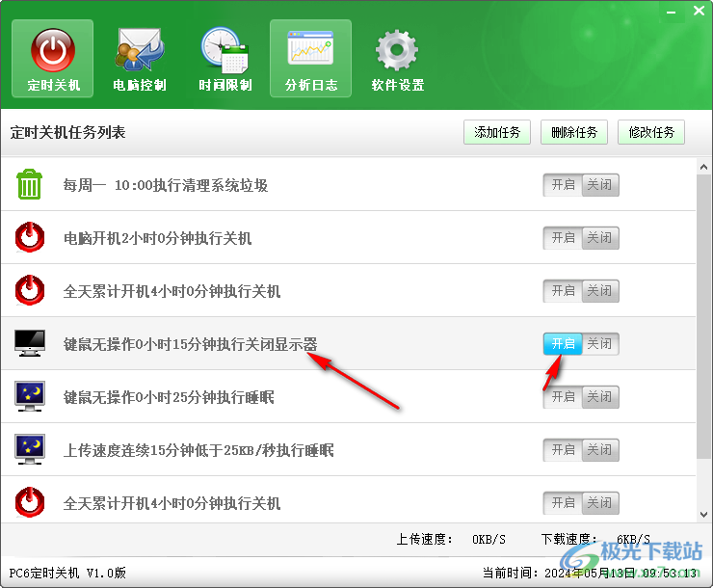Minimize the PC6定时关机 window

click(672, 12)
